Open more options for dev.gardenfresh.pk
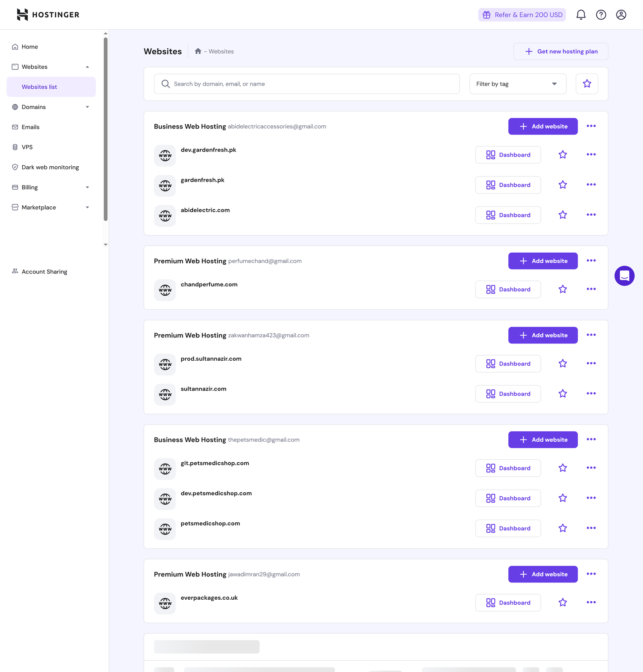The image size is (643, 672). click(591, 155)
